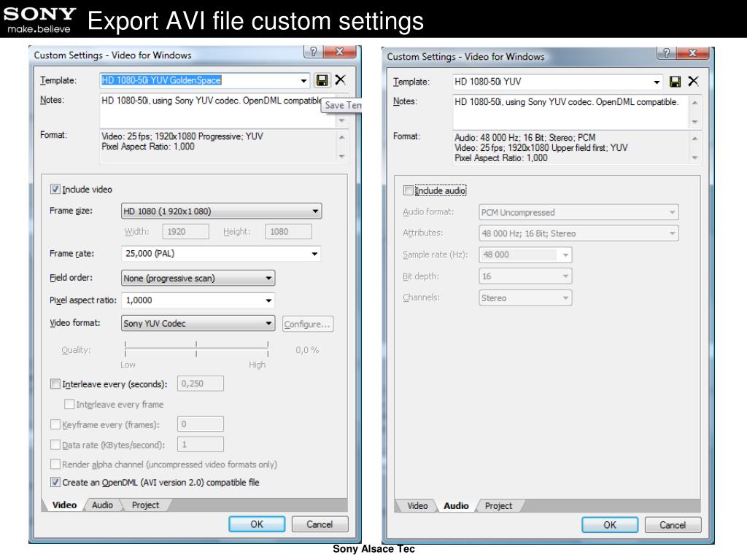Delete template X icon in right Audio dialog
747x560 pixels.
coord(693,82)
